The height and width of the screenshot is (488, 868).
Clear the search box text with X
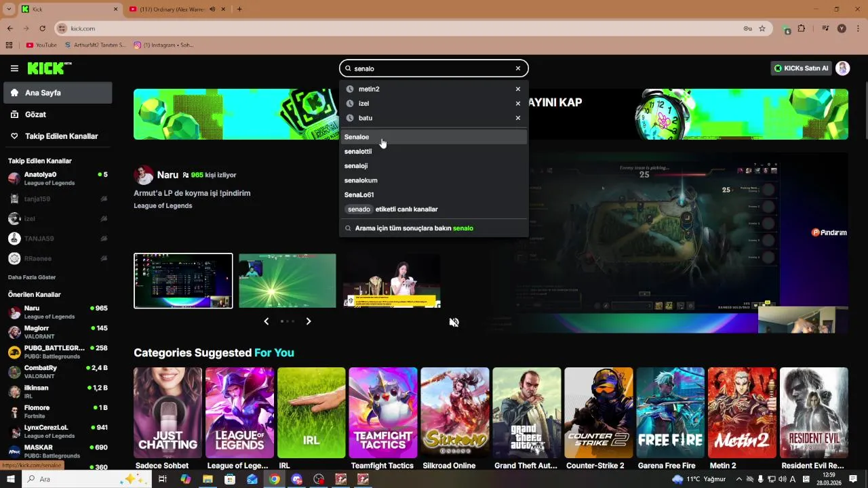pyautogui.click(x=518, y=68)
